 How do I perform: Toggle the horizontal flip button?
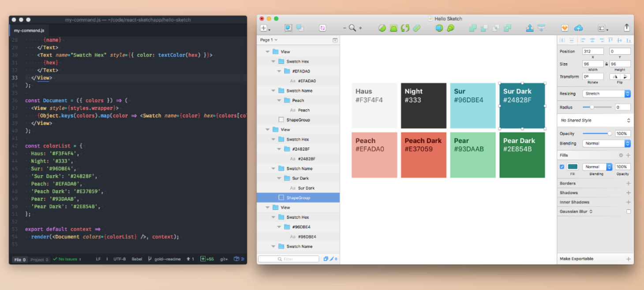coord(615,76)
